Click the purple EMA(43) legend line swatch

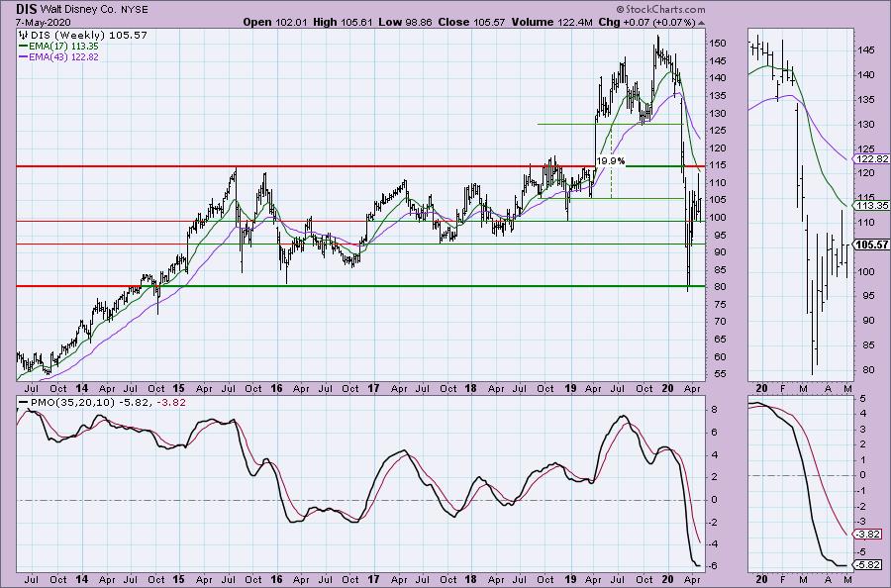[x=24, y=56]
